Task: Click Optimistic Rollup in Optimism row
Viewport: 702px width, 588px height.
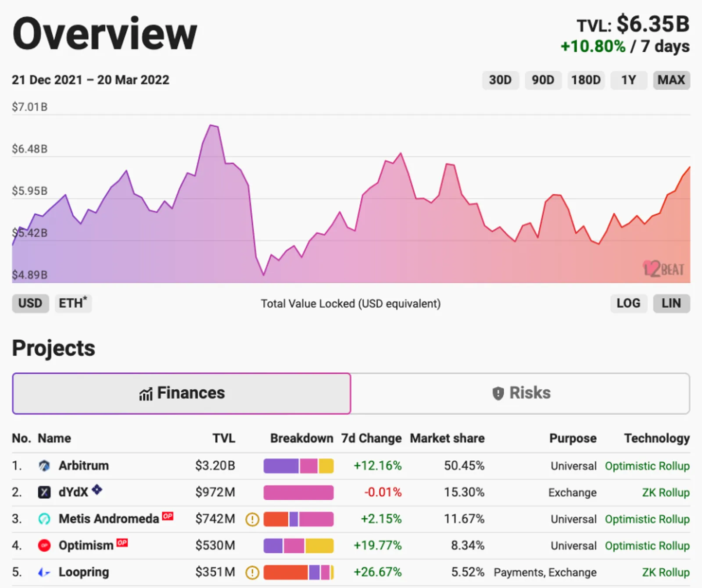Action: pos(647,546)
